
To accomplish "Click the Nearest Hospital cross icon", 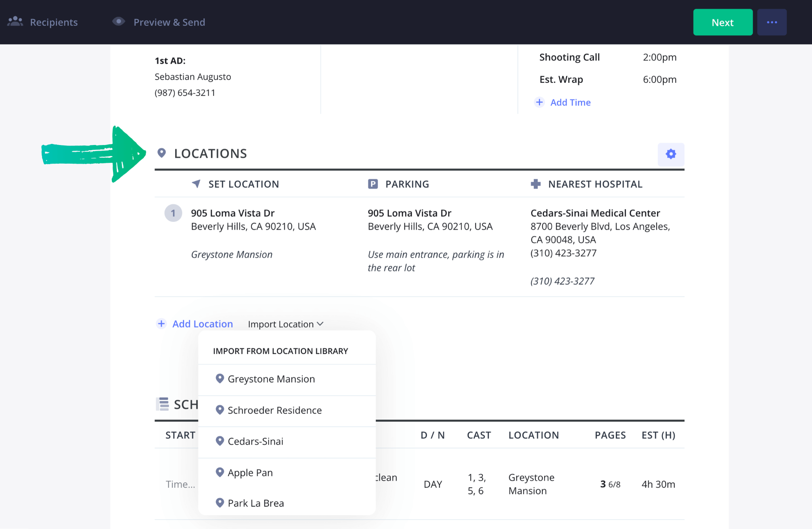I will click(536, 184).
